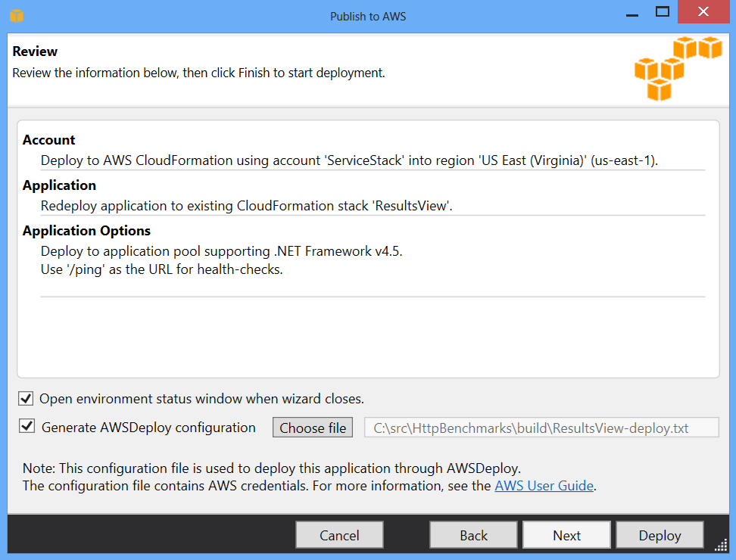
Task: Open the AWS User Guide link
Action: [x=544, y=485]
